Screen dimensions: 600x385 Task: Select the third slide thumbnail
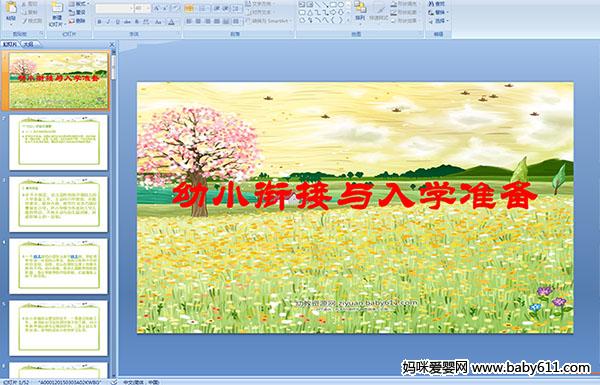(x=59, y=204)
